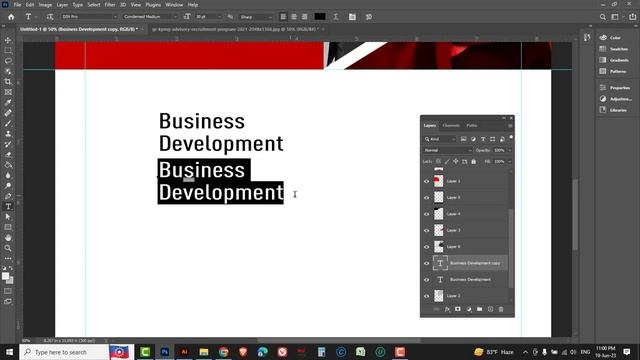Left align text button

point(283,17)
